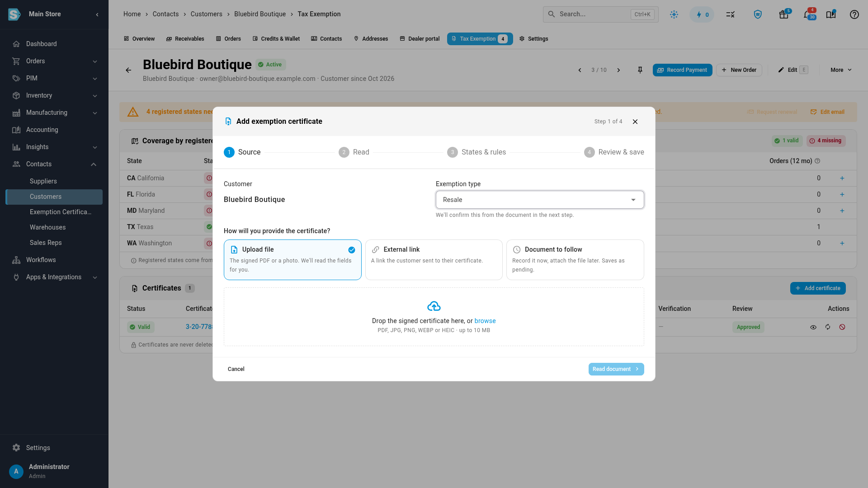Click the cloud upload icon in drop zone
The image size is (868, 488).
pyautogui.click(x=434, y=306)
